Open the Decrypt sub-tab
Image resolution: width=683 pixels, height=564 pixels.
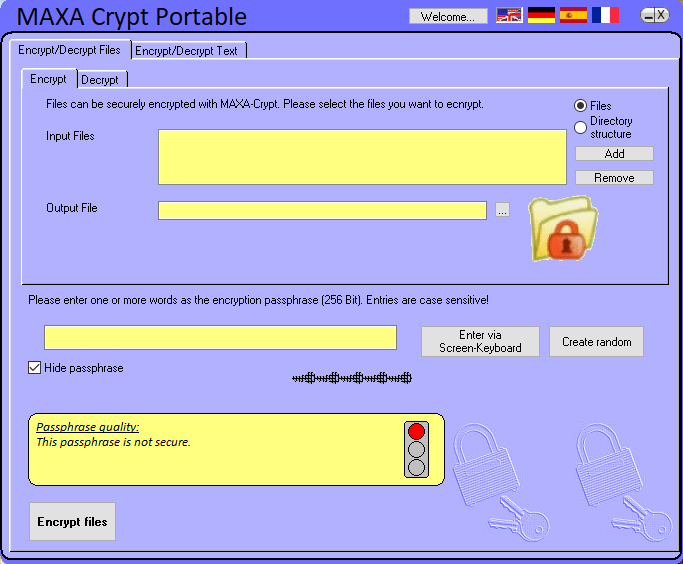tap(102, 80)
